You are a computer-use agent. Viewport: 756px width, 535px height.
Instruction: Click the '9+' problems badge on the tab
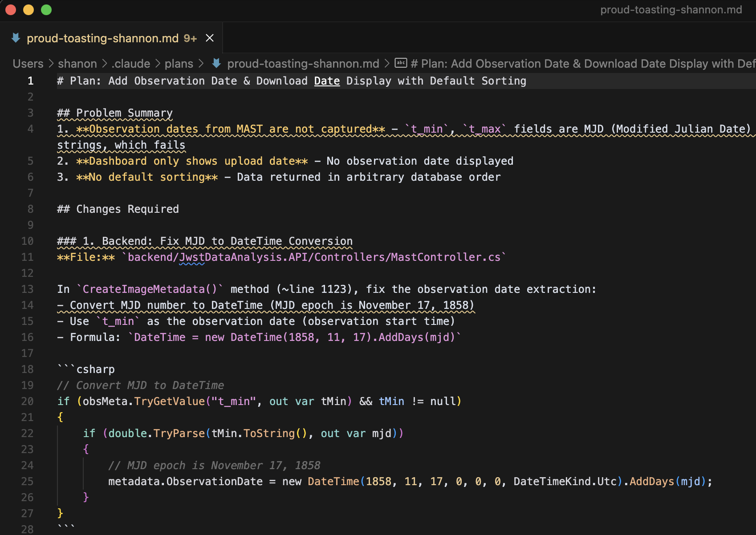coord(190,38)
